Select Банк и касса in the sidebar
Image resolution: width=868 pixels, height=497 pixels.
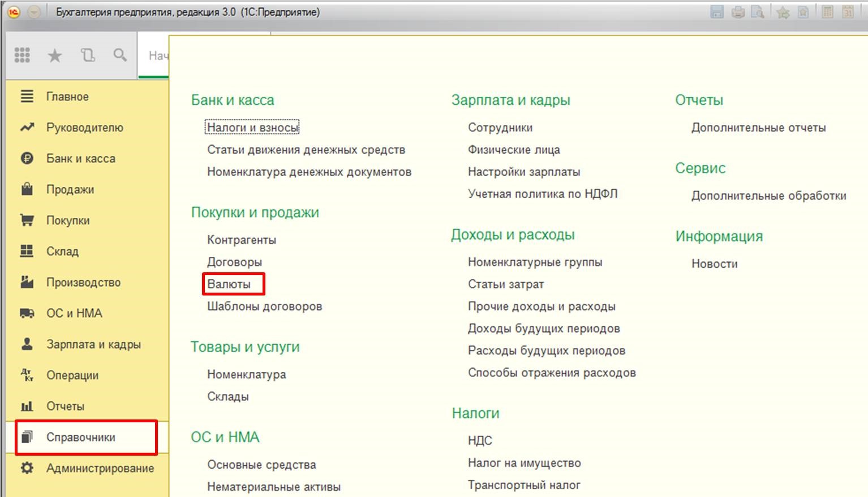click(80, 158)
